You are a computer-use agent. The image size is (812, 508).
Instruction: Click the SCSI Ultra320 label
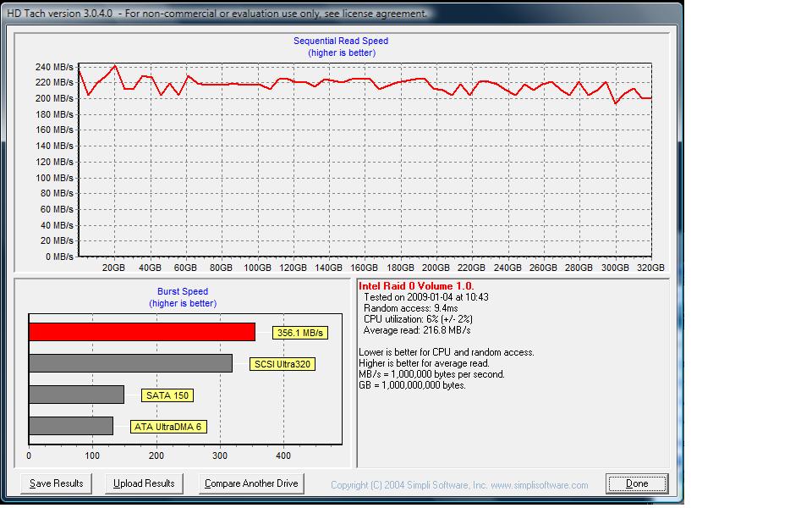[283, 364]
